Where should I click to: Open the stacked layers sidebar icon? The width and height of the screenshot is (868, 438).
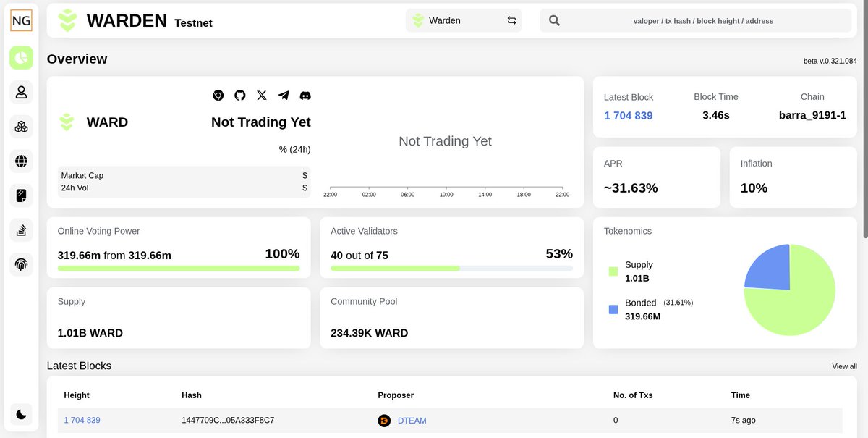[21, 230]
